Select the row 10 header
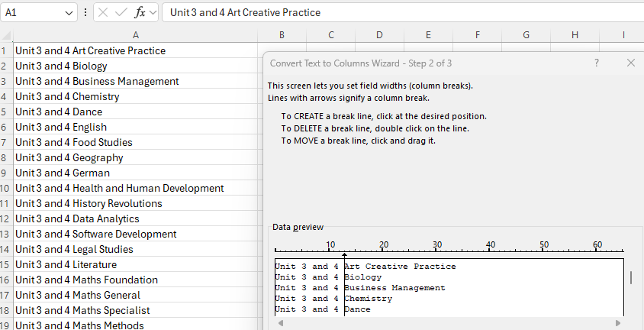 pos(5,188)
